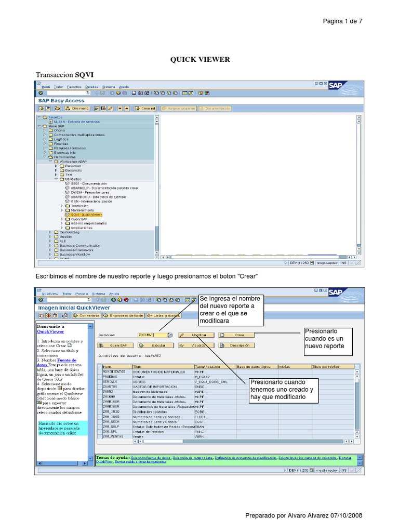Image resolution: width=399 pixels, height=532 pixels.
Task: Click the Ejecutar button
Action: [x=156, y=345]
